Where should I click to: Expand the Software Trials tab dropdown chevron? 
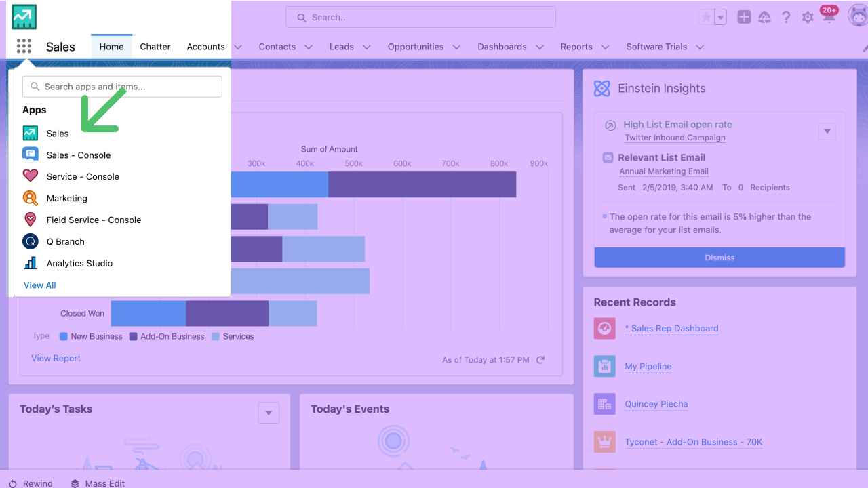(700, 47)
